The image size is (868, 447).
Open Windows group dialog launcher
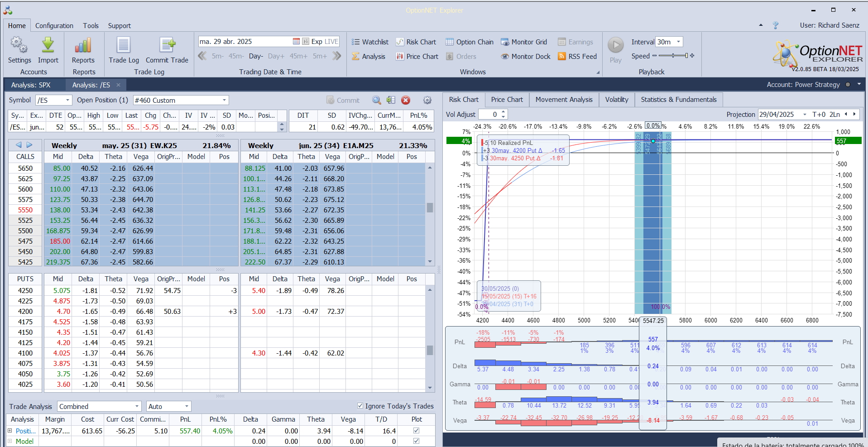pos(598,72)
